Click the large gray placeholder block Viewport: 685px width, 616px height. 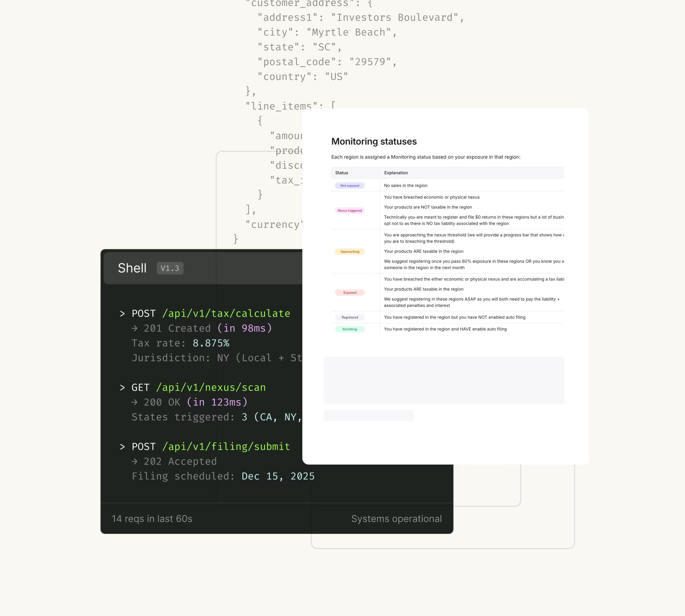tap(444, 380)
